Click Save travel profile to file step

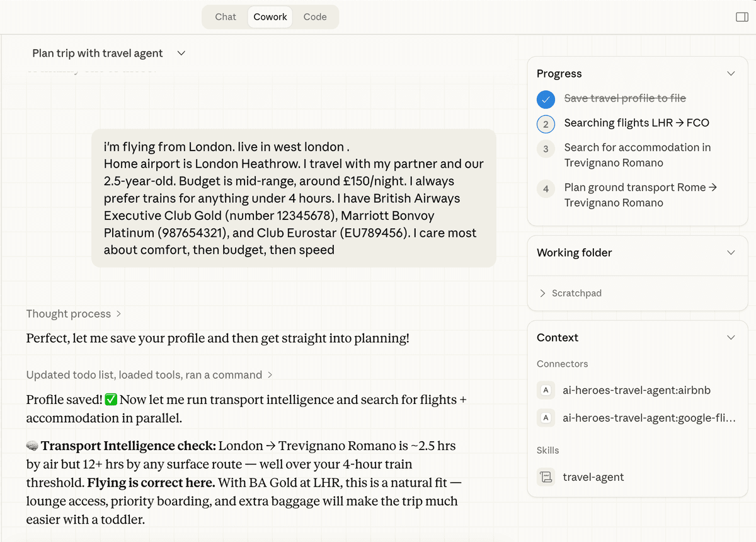coord(625,98)
